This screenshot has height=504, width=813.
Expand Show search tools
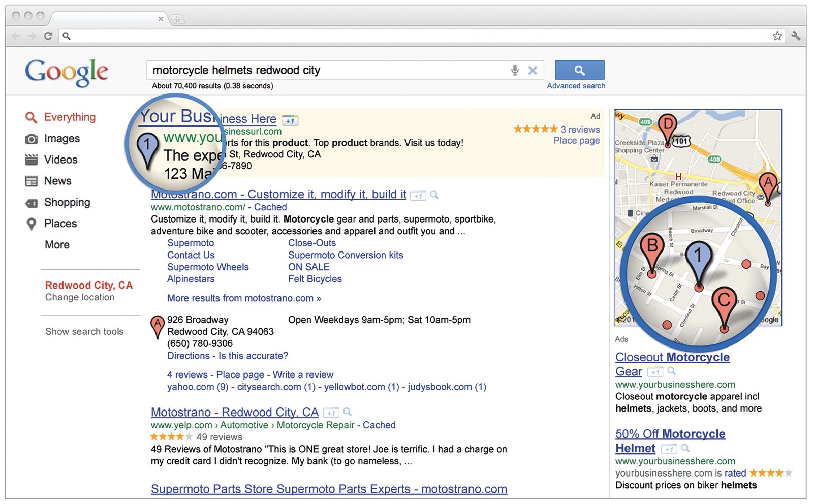pos(84,332)
